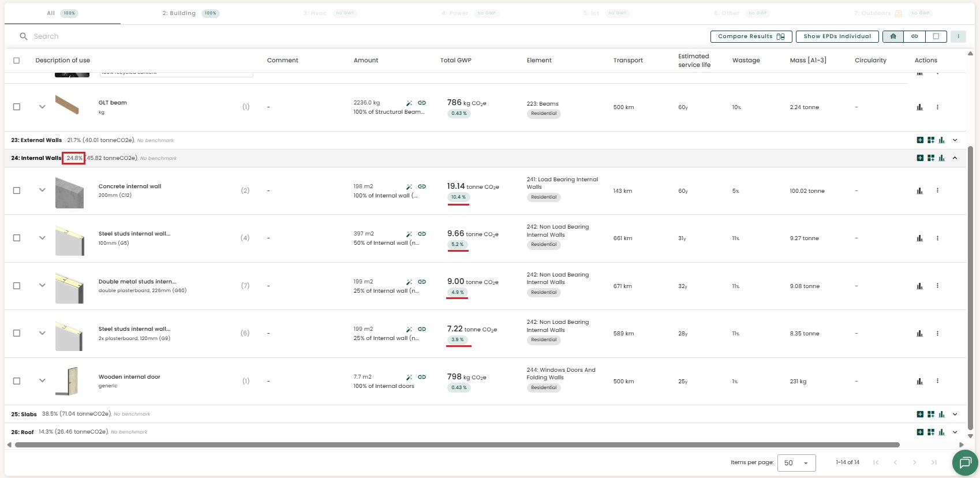The image size is (980, 478).
Task: Click the Compare Results button
Action: click(x=751, y=36)
